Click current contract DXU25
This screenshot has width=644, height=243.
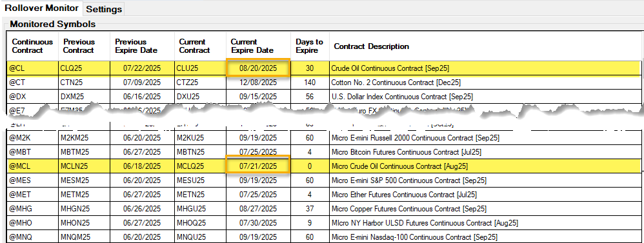(x=201, y=97)
